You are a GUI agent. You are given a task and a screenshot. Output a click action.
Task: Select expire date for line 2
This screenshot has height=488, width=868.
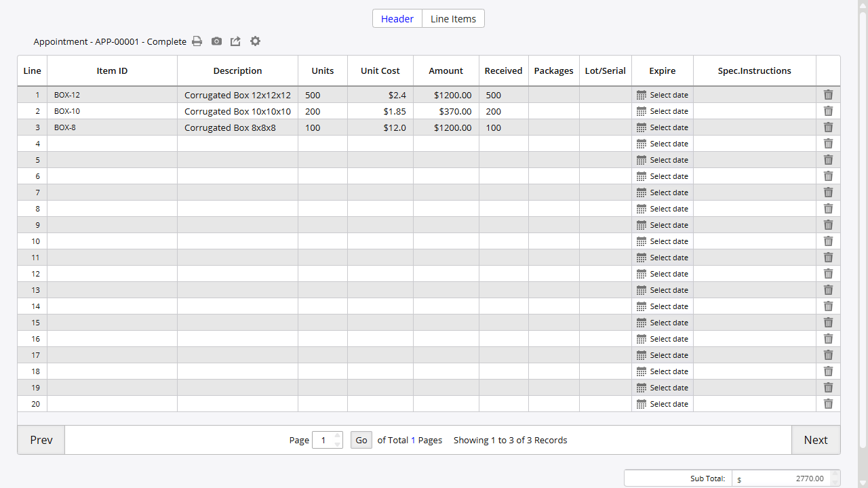[x=662, y=111]
